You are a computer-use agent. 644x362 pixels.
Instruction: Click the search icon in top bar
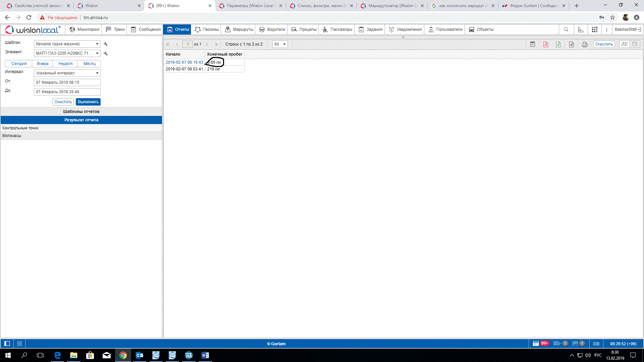coord(566,29)
